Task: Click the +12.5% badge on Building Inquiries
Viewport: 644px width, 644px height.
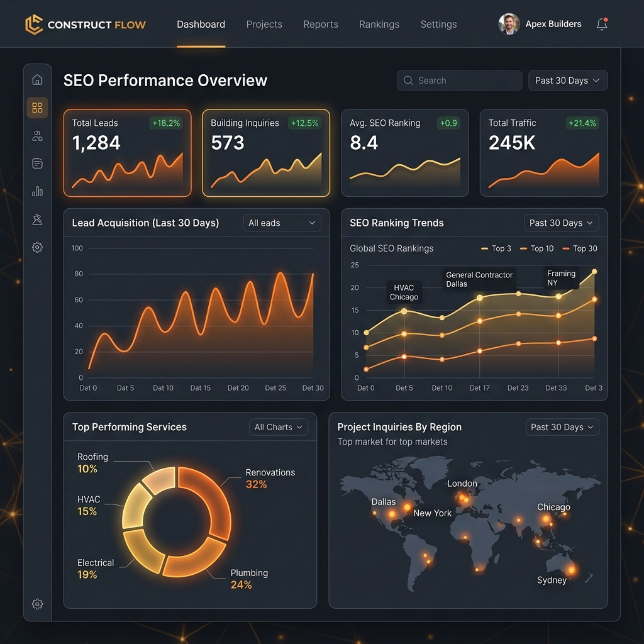Action: (305, 123)
